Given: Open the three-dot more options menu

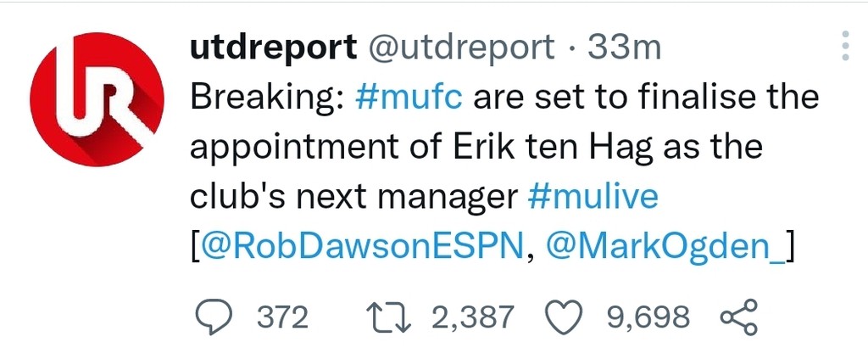Looking at the screenshot, I should (844, 46).
